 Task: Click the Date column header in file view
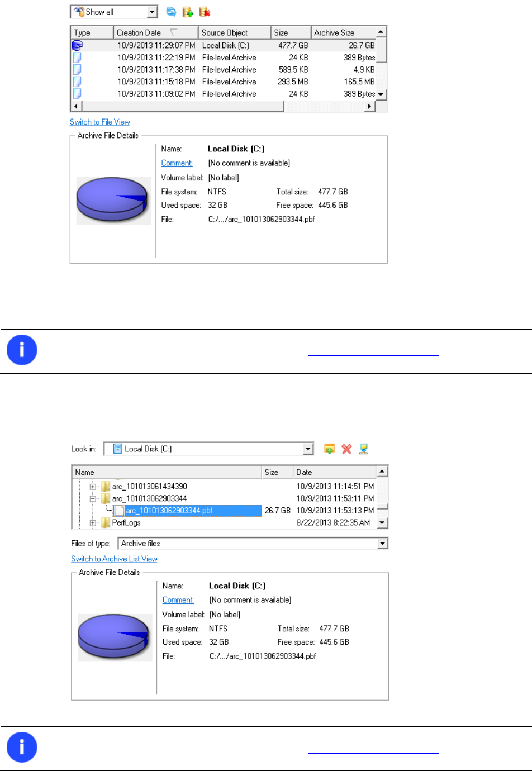pyautogui.click(x=335, y=473)
